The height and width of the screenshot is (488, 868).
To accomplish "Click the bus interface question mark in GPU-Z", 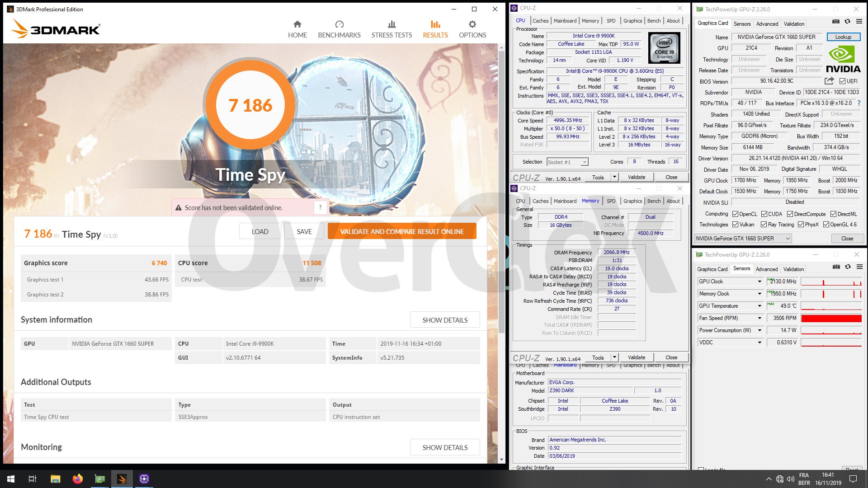I will 859,103.
